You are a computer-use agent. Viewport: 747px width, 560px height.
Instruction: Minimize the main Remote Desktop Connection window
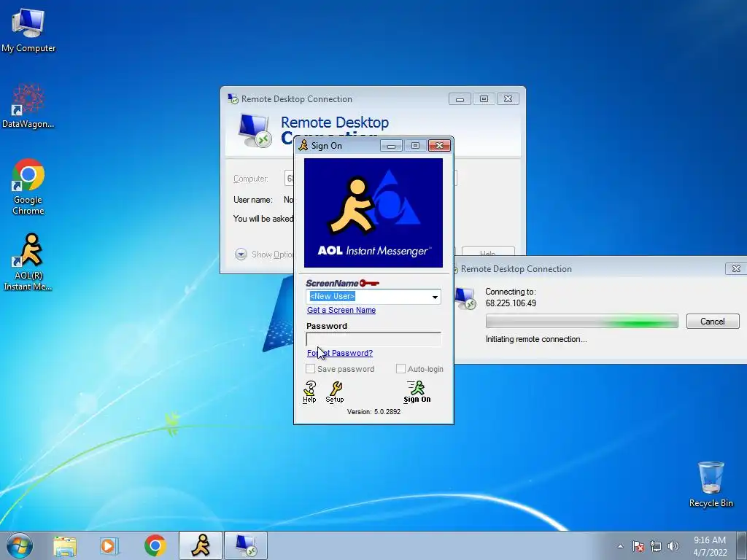(460, 98)
